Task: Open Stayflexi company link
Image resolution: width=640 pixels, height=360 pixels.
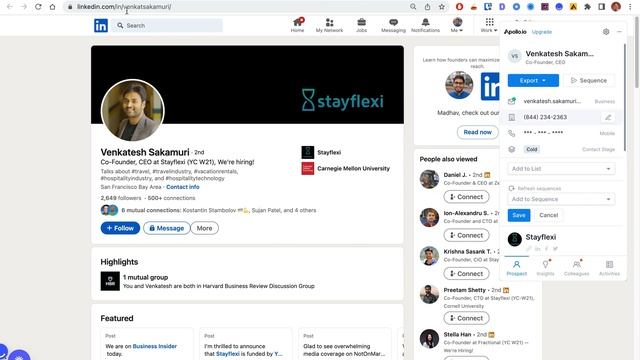Action: pyautogui.click(x=321, y=152)
